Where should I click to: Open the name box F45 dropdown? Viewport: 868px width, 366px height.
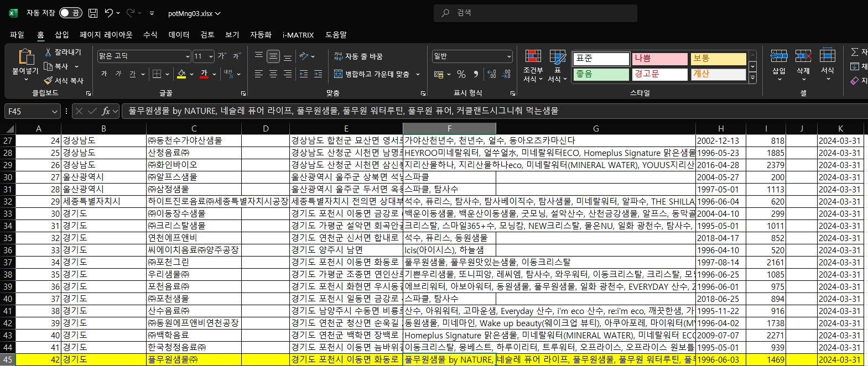(x=54, y=112)
